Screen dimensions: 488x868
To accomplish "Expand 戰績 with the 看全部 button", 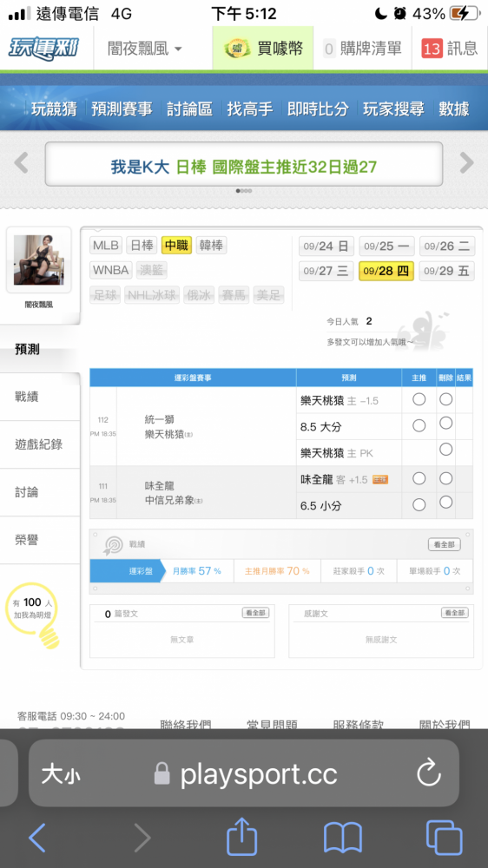I will tap(445, 545).
